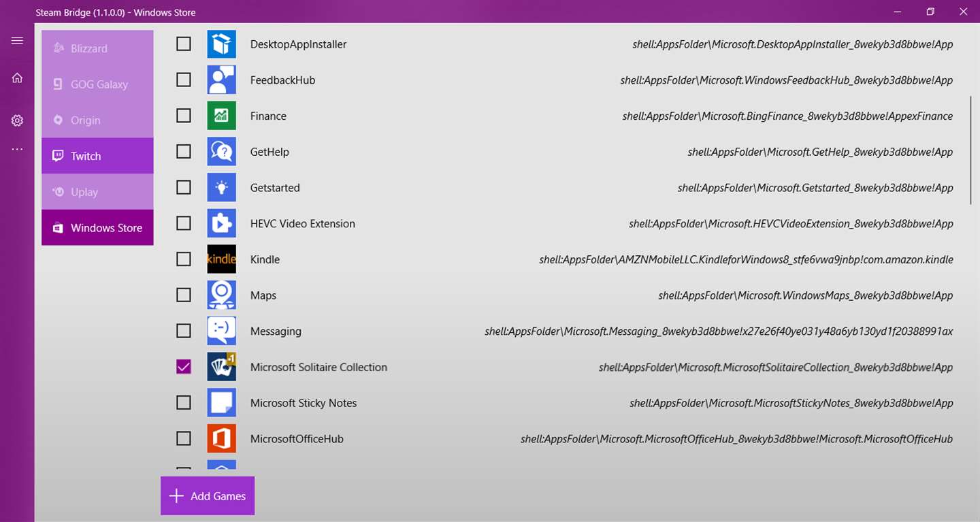Click the Finance AppexFinance shell path
Viewport: 980px width, 522px height.
[787, 116]
